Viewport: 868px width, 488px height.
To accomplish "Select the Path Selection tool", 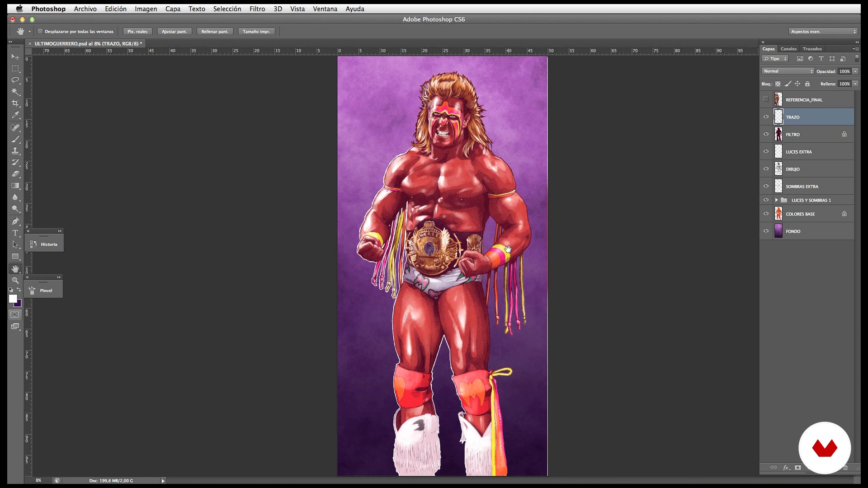I will pos(15,244).
